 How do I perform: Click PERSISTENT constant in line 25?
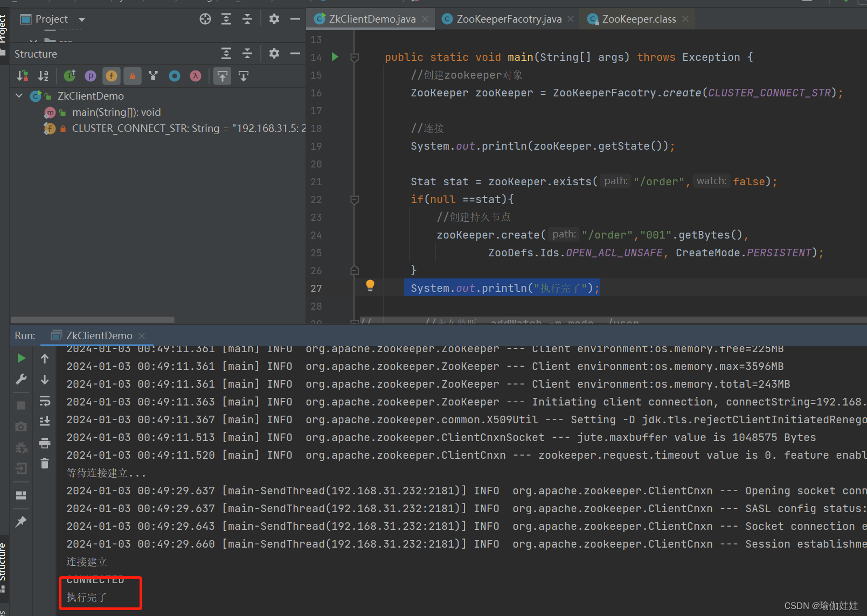[x=779, y=253]
